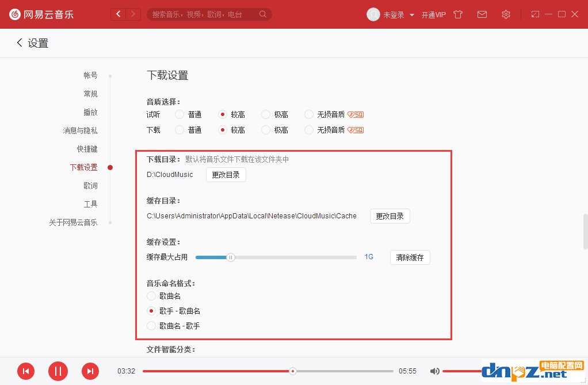Click the 缓存最大占用 slider handle
This screenshot has width=588, height=385.
tap(231, 257)
